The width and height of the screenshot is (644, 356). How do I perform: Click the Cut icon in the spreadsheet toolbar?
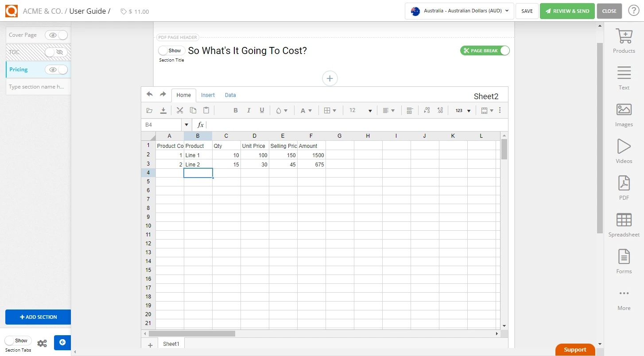(179, 110)
